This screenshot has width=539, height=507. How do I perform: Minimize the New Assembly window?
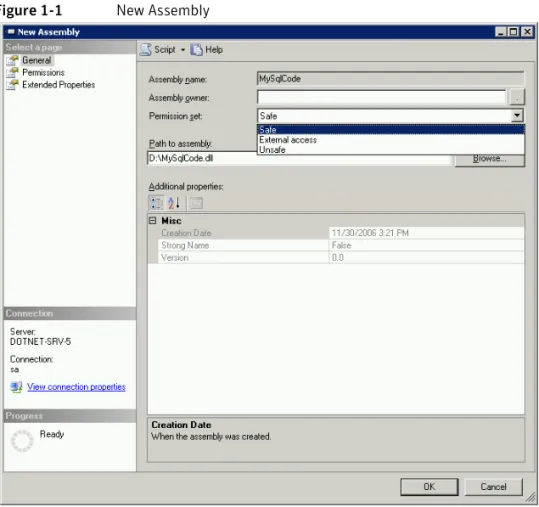tap(500, 32)
